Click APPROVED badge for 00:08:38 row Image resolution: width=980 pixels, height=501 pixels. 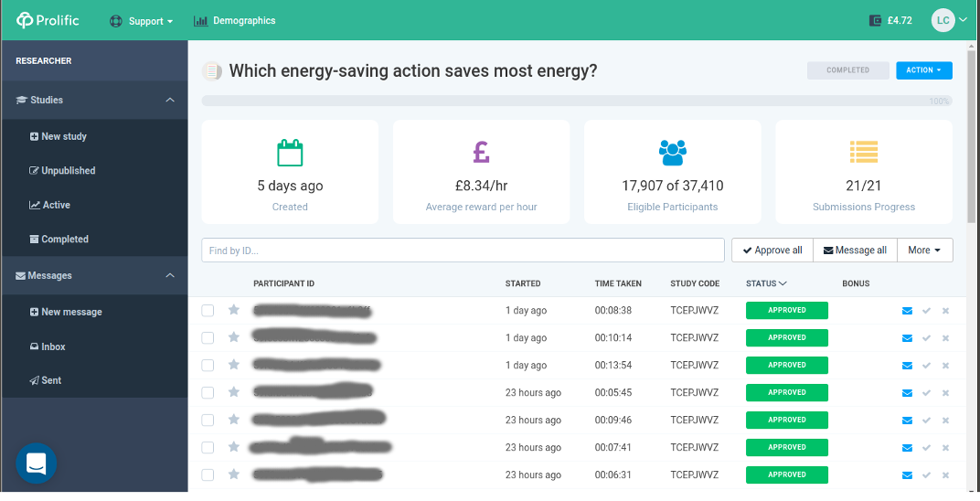tap(787, 311)
